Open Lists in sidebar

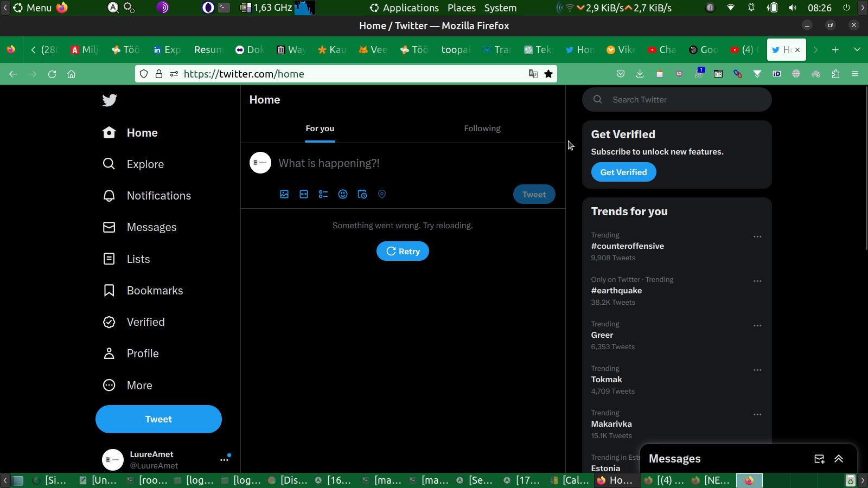pos(126,259)
